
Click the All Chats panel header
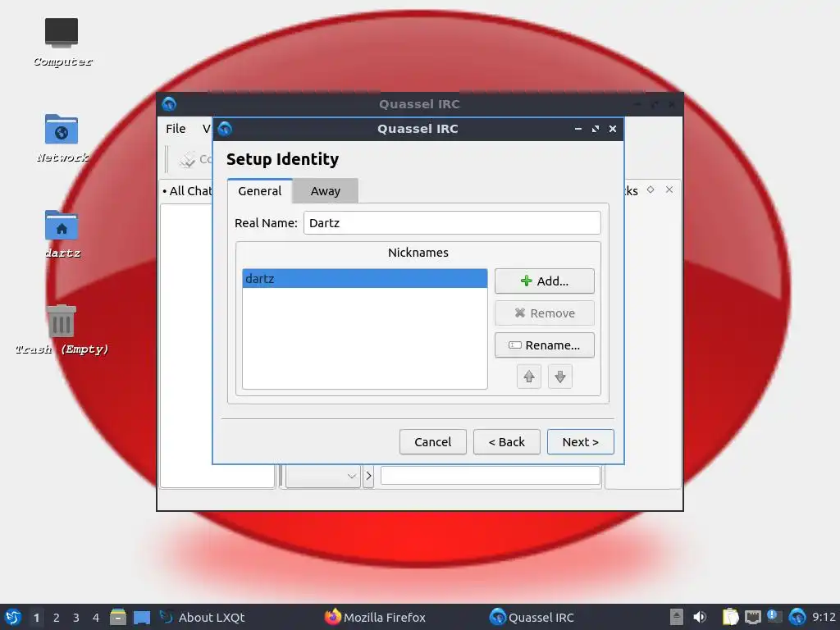[x=188, y=190]
